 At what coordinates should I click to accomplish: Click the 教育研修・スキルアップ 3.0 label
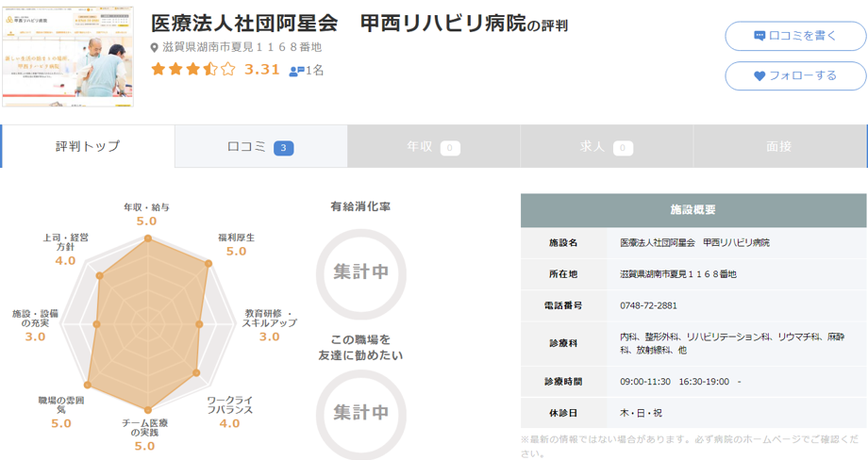270,325
